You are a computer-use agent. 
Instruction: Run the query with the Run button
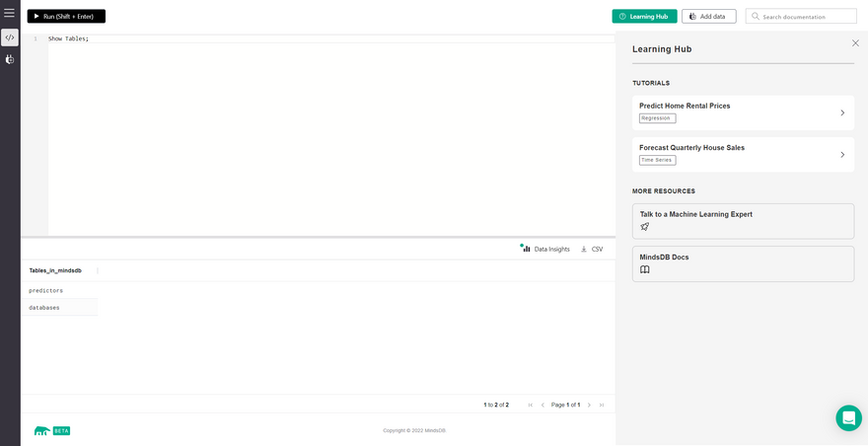66,17
